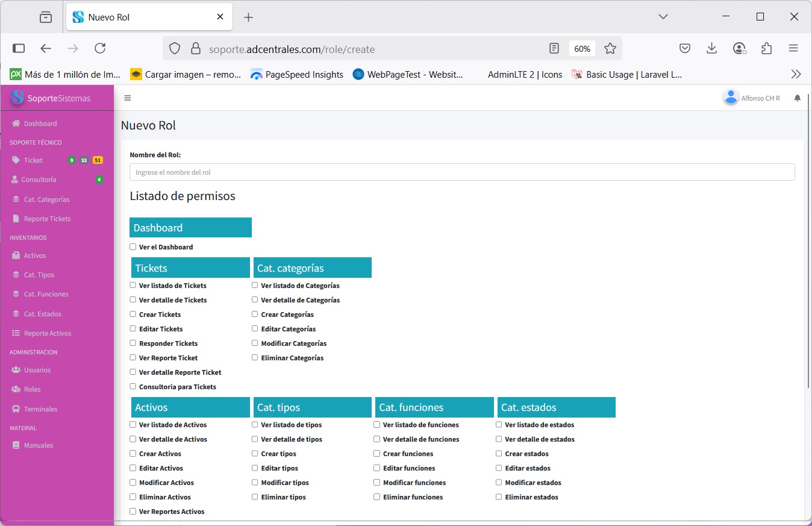Click the Alfonso CH R user avatar

tap(731, 98)
